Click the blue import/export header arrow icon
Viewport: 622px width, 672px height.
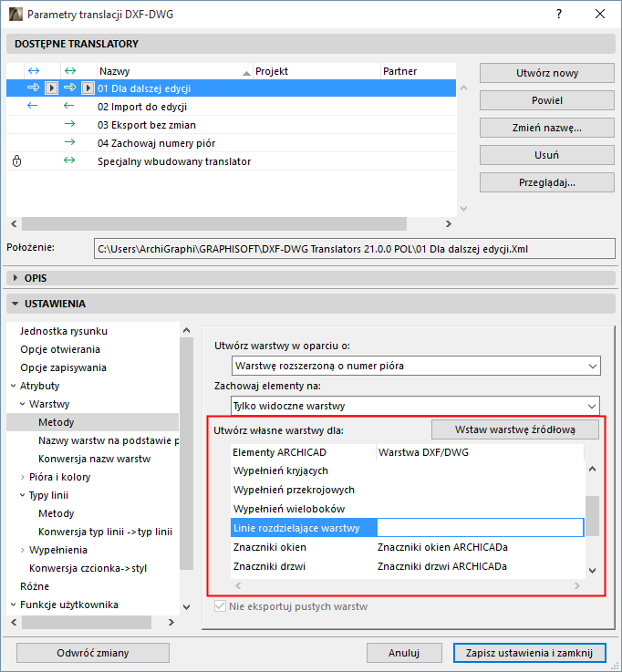34,71
